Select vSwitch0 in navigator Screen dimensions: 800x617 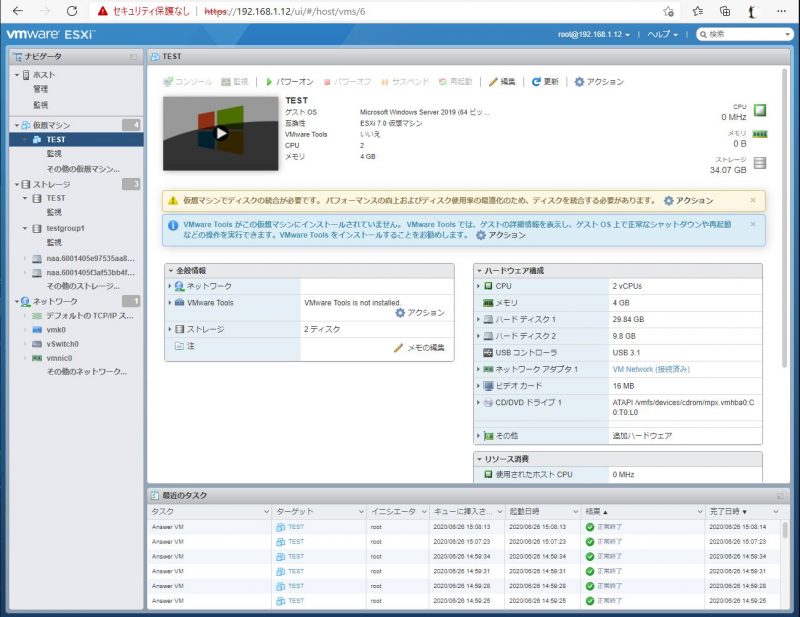click(62, 344)
